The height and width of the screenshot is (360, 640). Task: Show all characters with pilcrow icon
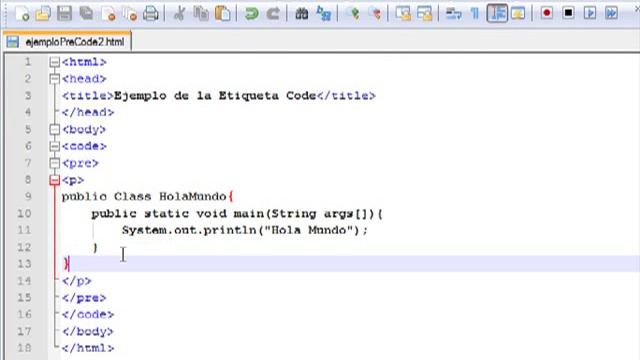475,13
